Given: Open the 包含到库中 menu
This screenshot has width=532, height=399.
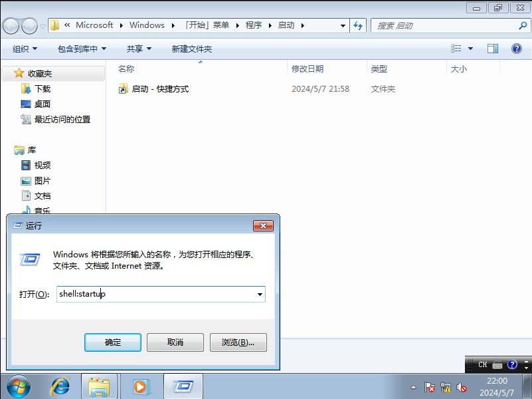Looking at the screenshot, I should 82,49.
